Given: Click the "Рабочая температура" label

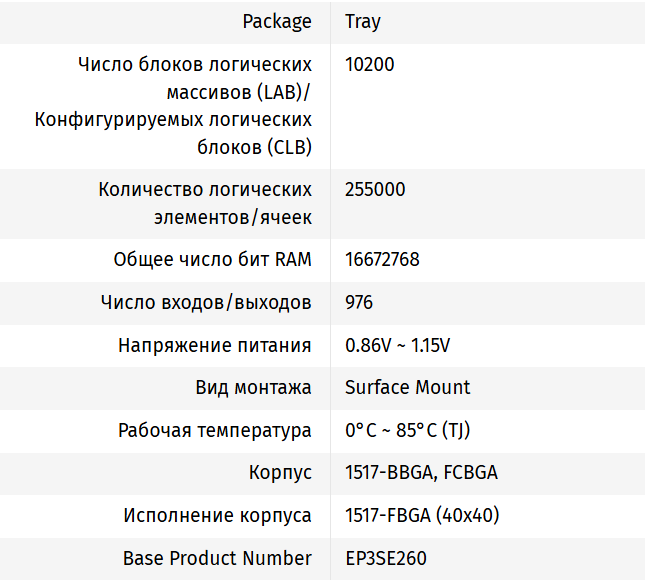Looking at the screenshot, I should pyautogui.click(x=215, y=431).
